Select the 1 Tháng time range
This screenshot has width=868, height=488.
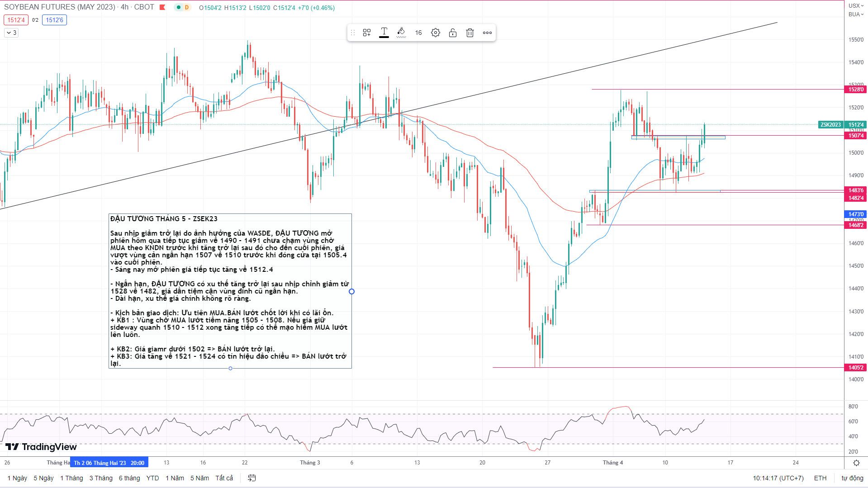pos(71,478)
